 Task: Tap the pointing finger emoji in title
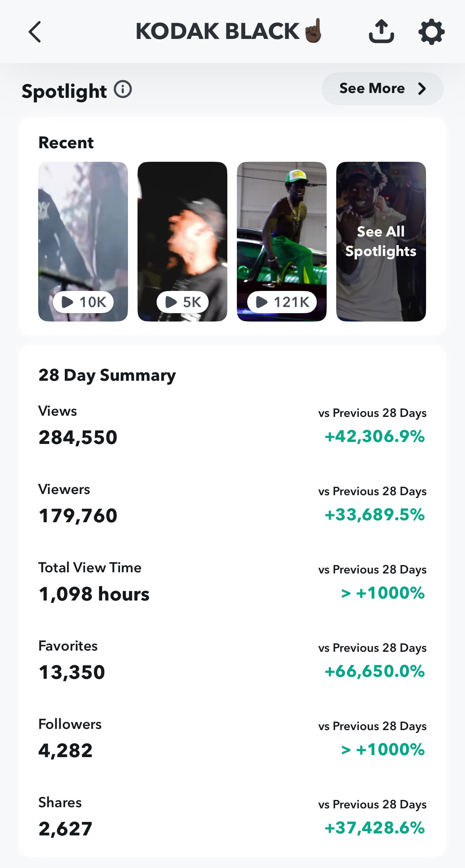point(314,31)
